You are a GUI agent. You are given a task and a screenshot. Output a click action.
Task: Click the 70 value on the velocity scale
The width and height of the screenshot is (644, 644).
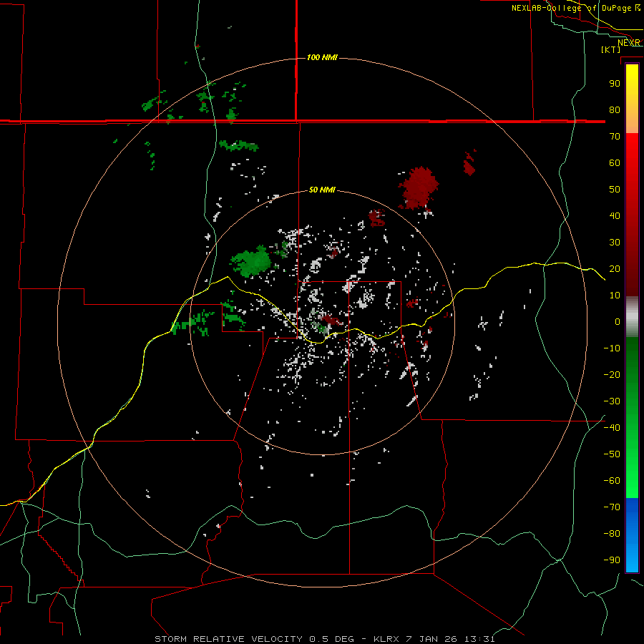615,137
